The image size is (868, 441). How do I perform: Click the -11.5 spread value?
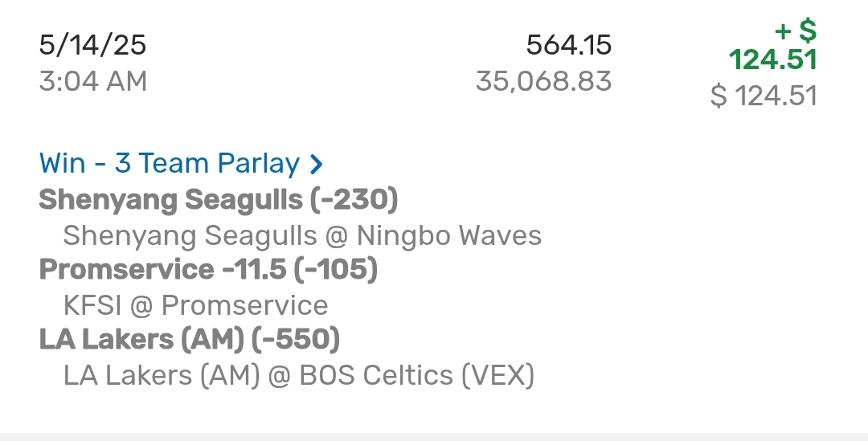(x=253, y=270)
